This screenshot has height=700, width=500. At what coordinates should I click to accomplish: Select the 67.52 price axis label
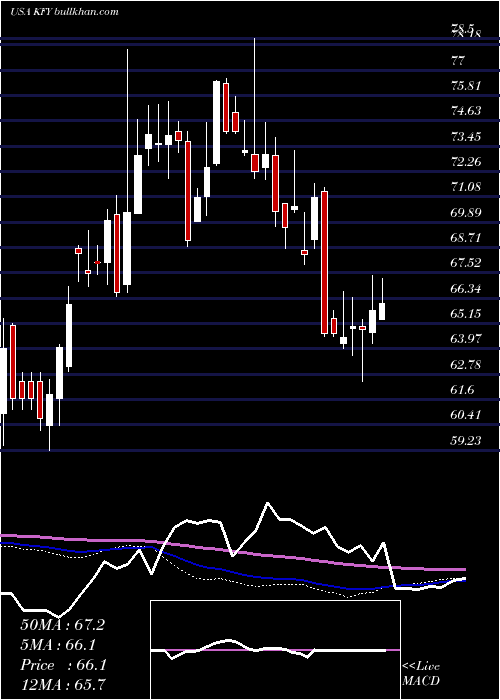[466, 263]
